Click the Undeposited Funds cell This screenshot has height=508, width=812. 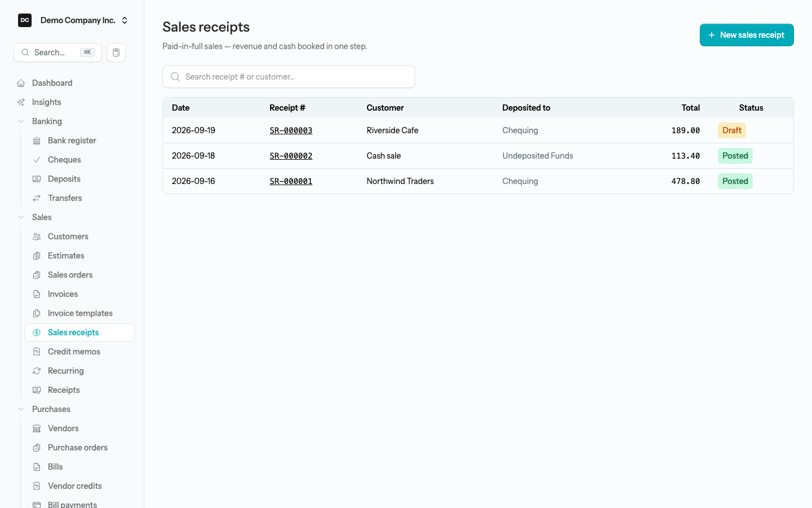click(x=538, y=156)
